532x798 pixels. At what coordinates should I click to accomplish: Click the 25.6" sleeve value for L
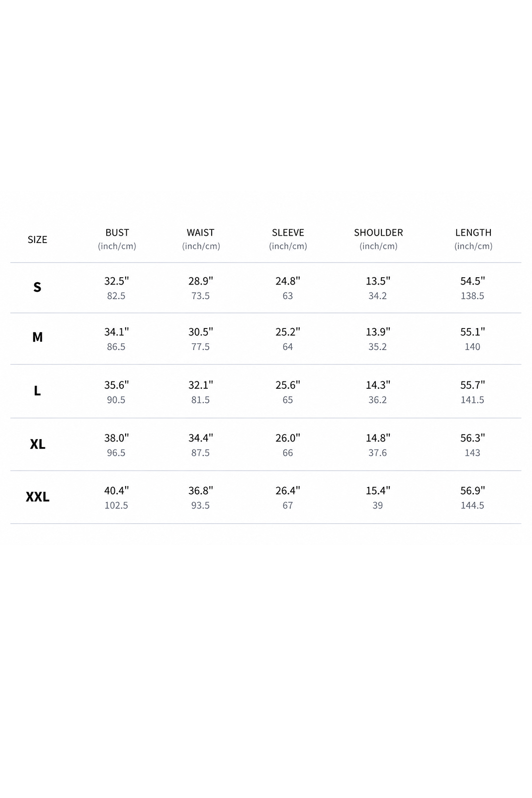[288, 385]
